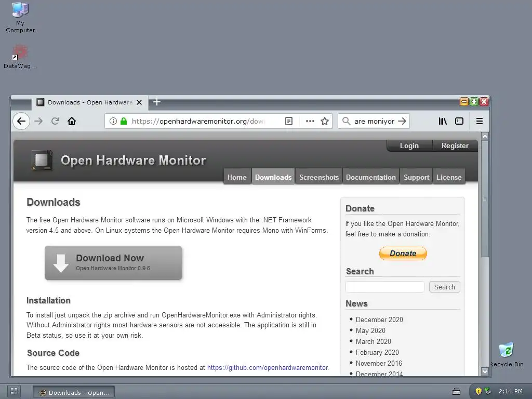532x399 pixels.
Task: Click Download Now Open Hardware Monitor 0.9.6
Action: [x=113, y=262]
